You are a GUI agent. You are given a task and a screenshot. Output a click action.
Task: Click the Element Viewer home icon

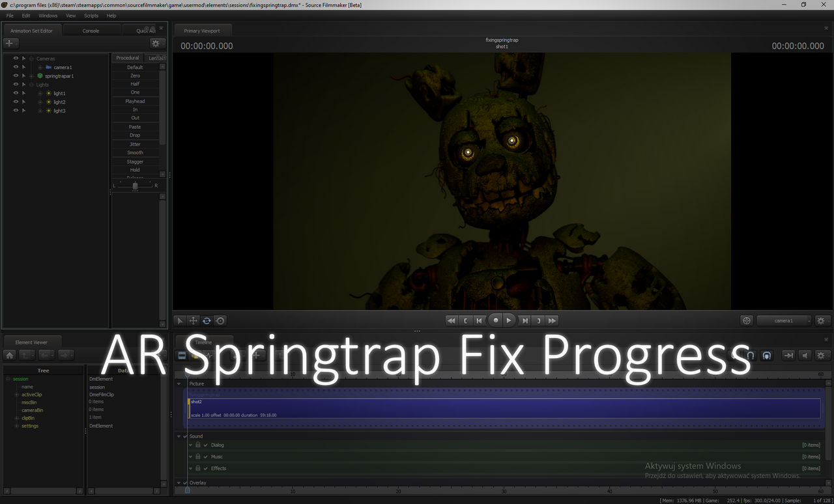tap(10, 355)
